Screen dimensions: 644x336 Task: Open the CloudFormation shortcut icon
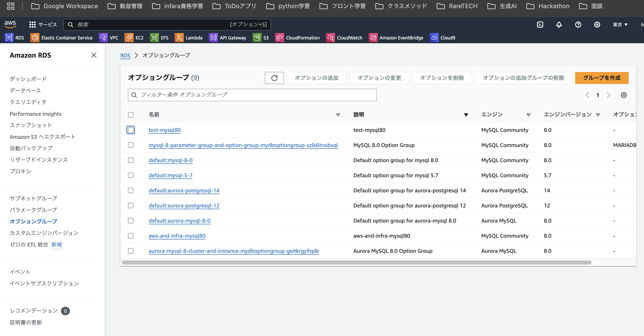click(279, 38)
